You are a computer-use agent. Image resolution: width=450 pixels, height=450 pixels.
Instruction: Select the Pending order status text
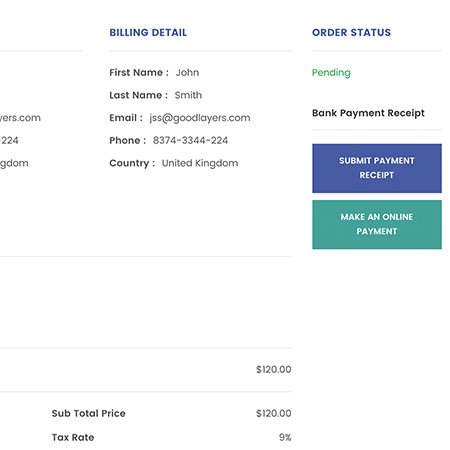[331, 73]
